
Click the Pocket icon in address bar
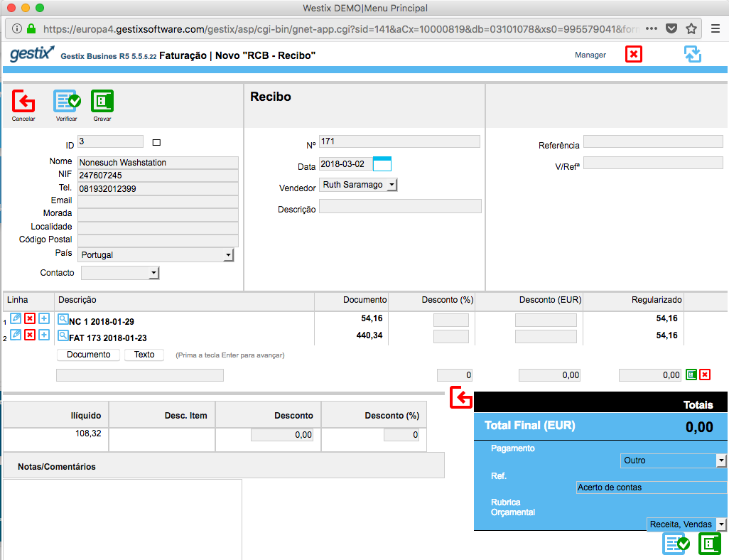point(671,29)
